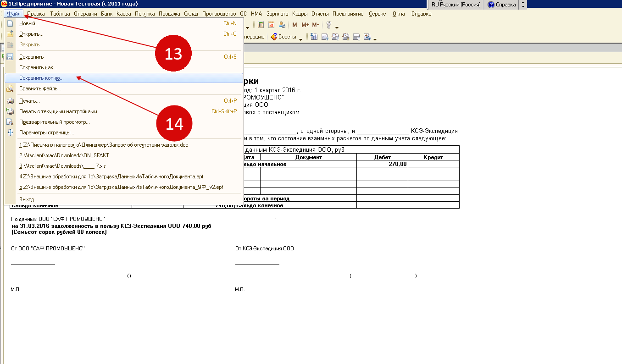The height and width of the screenshot is (364, 622).
Task: Open the НМА menu
Action: [256, 14]
